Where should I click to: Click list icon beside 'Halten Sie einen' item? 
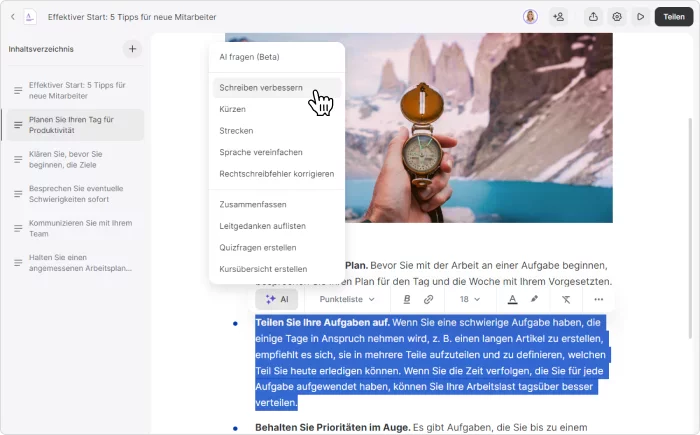[18, 263]
